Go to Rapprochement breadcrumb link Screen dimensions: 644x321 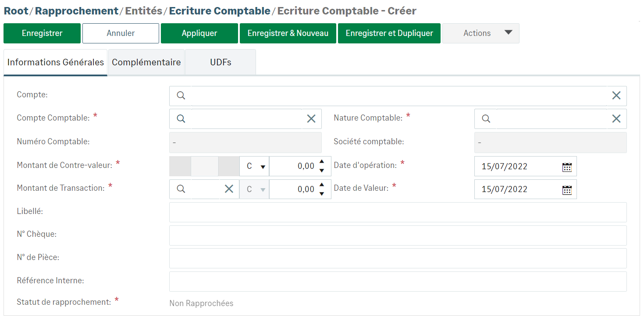pos(77,11)
